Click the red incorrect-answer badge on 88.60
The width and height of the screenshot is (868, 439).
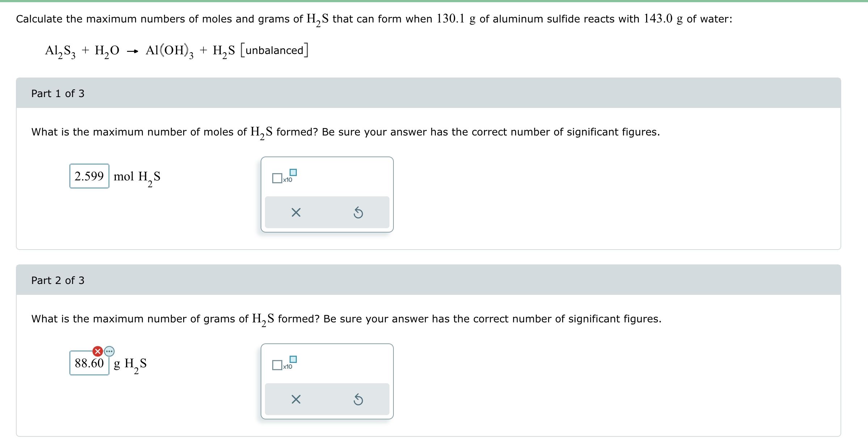coord(97,351)
